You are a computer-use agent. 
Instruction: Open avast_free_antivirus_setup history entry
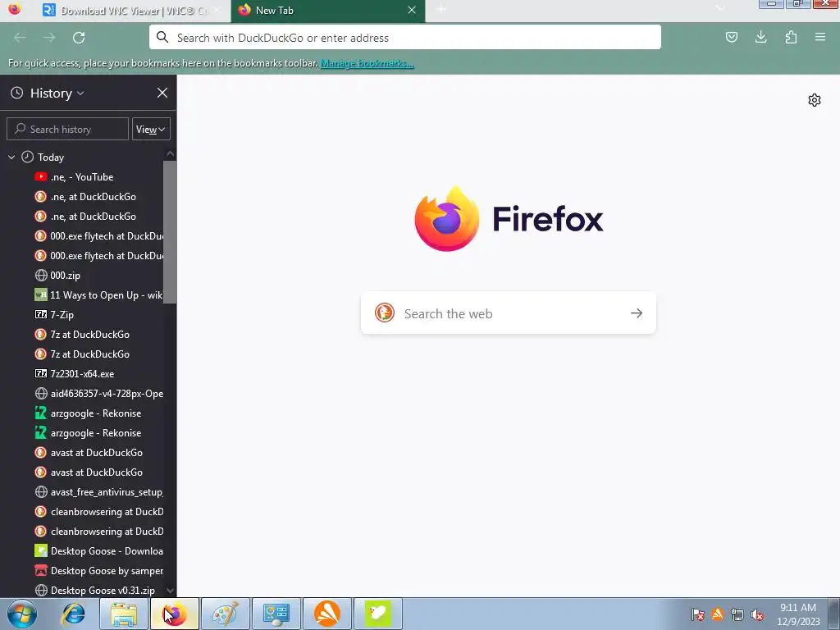(x=98, y=492)
